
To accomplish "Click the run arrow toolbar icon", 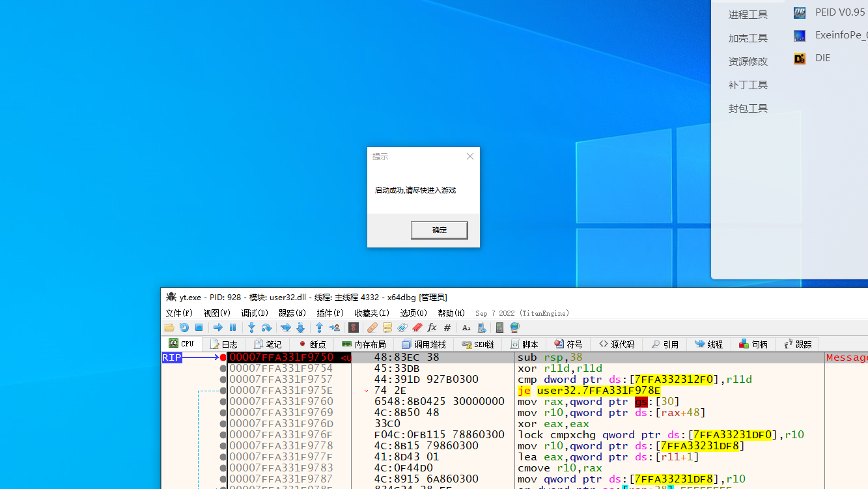I will pyautogui.click(x=218, y=328).
